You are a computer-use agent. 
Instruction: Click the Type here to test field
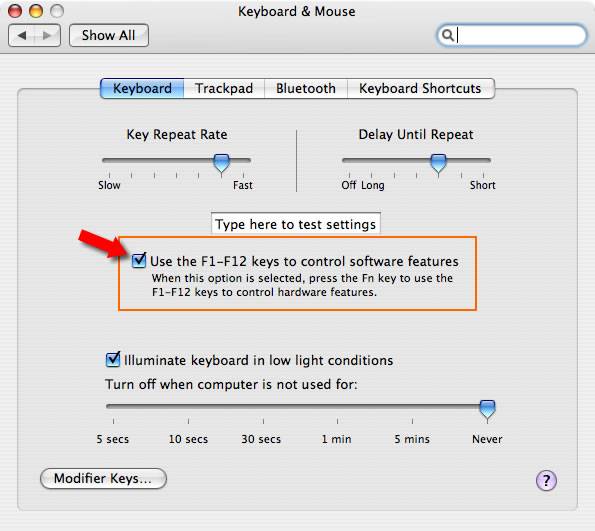[296, 224]
